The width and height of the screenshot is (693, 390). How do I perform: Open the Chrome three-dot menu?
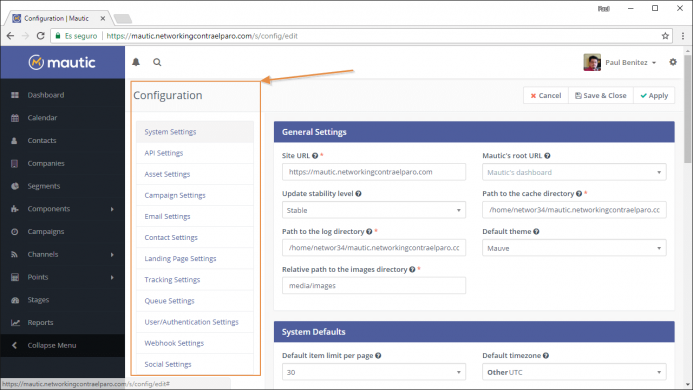tap(683, 36)
